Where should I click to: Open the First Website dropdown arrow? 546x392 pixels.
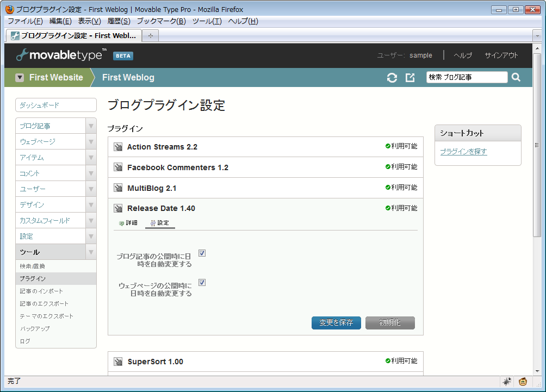(x=20, y=78)
